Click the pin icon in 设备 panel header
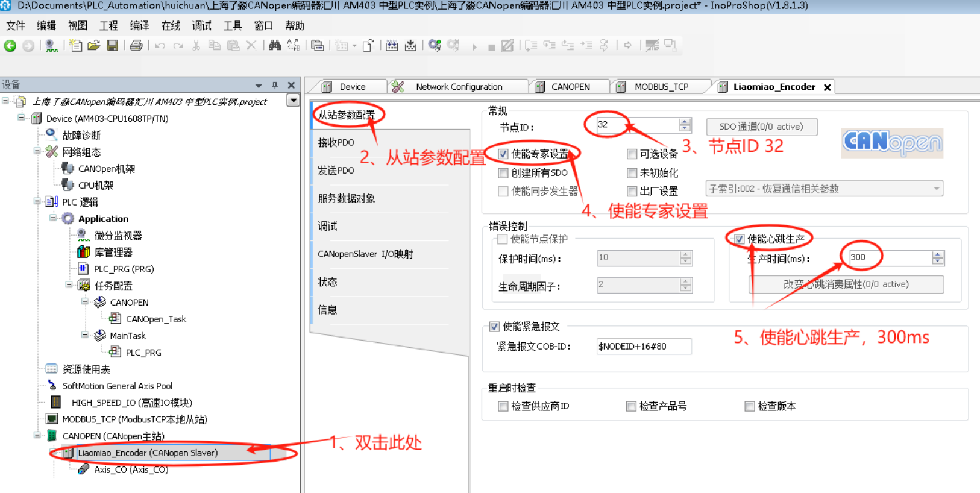This screenshot has width=980, height=493. point(275,85)
